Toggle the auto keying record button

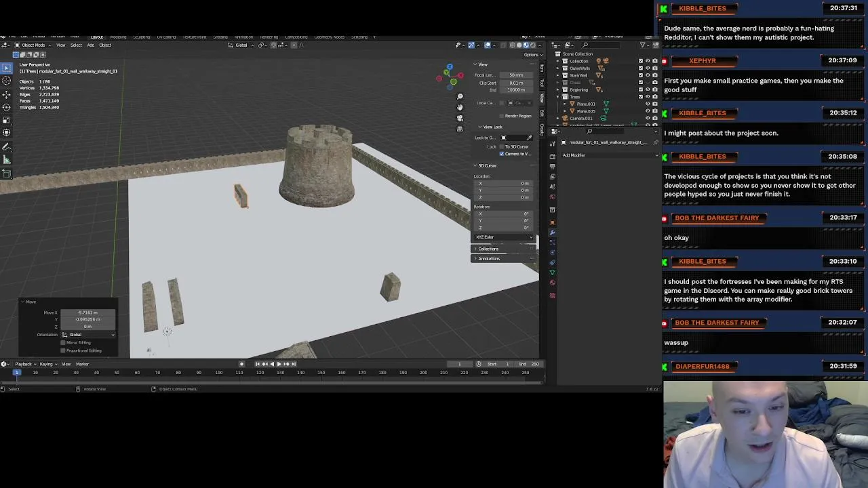241,364
